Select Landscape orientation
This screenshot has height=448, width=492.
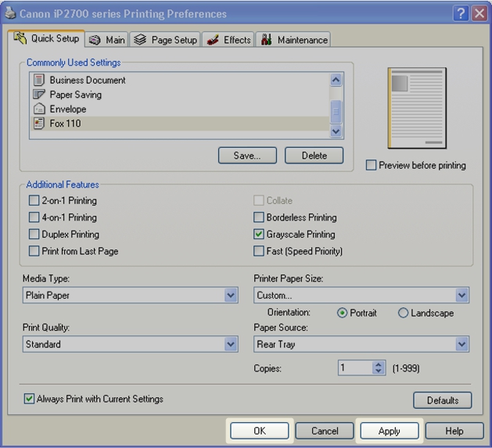[x=404, y=313]
